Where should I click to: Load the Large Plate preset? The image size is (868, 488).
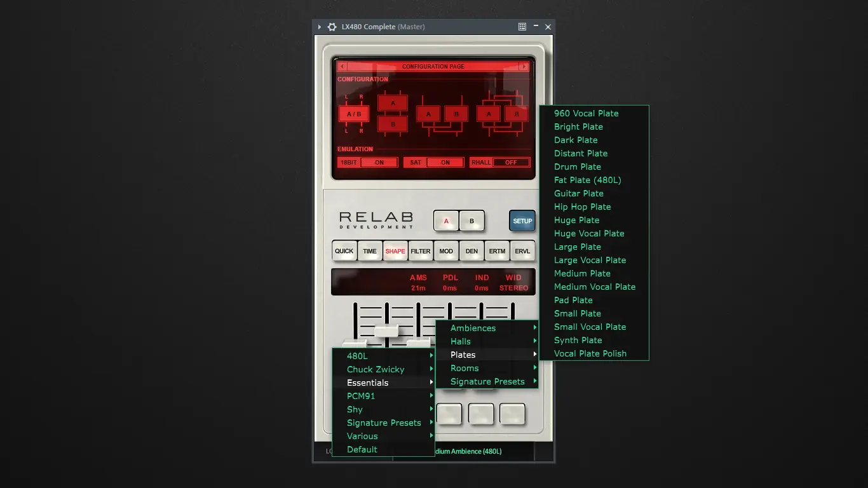[x=594, y=247]
